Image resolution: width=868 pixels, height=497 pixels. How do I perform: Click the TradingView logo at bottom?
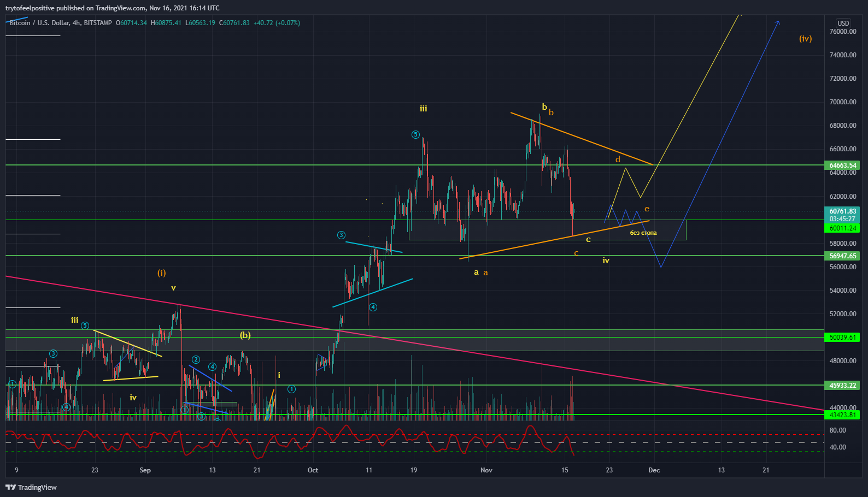click(x=31, y=487)
